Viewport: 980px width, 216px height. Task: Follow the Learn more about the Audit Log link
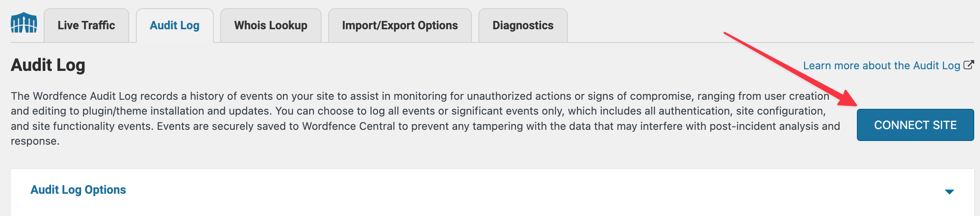tap(881, 66)
